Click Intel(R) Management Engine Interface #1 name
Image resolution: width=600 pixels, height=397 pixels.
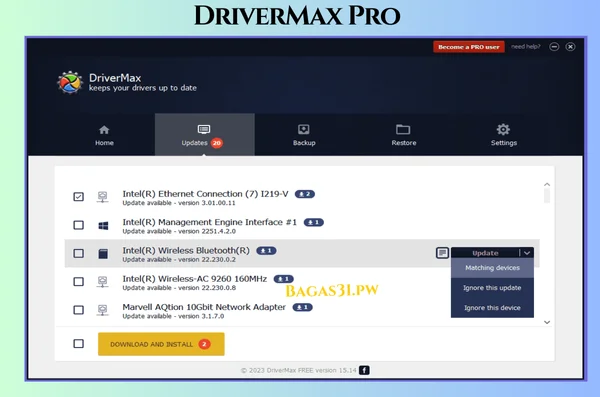click(210, 222)
